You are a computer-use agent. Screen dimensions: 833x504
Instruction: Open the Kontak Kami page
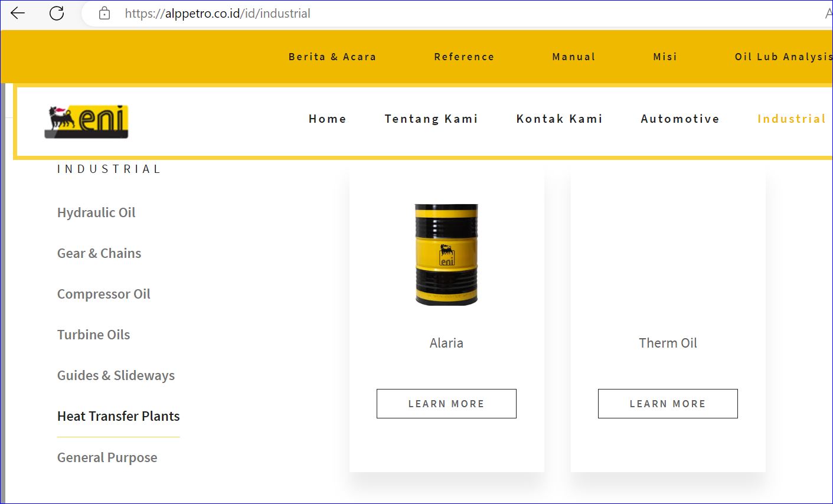[560, 119]
